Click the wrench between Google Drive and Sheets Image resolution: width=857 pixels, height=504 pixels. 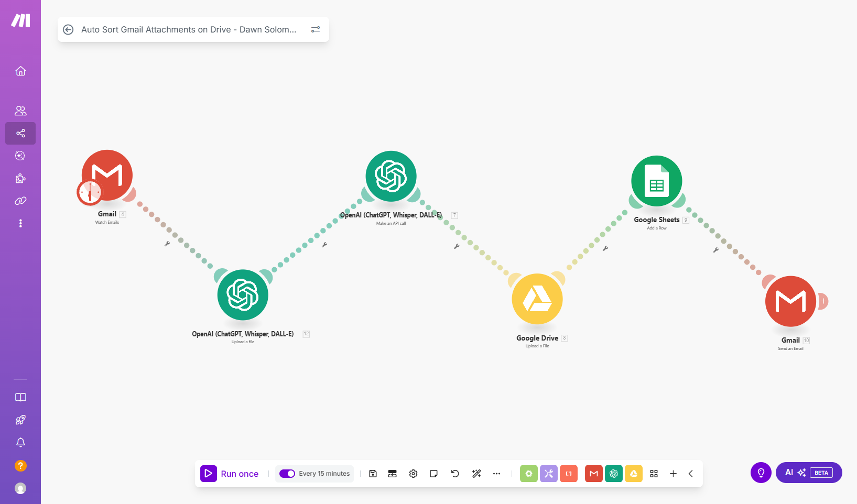click(605, 248)
